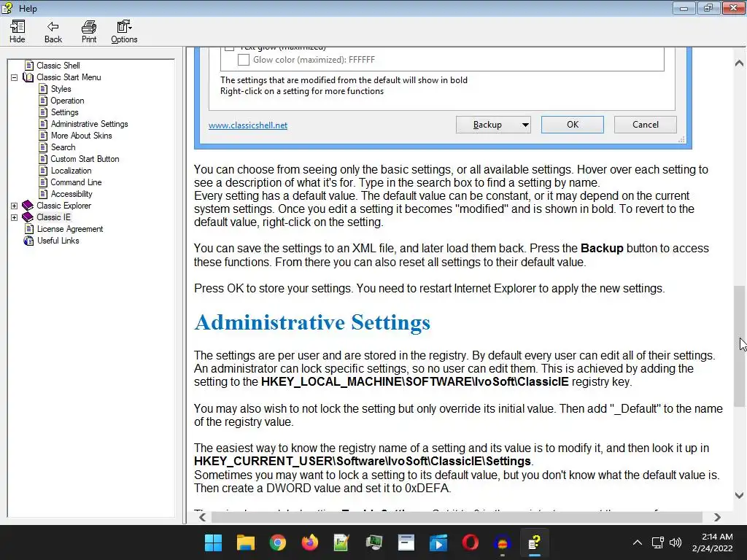Open File Explorer from the taskbar
The image size is (747, 560).
point(245,542)
